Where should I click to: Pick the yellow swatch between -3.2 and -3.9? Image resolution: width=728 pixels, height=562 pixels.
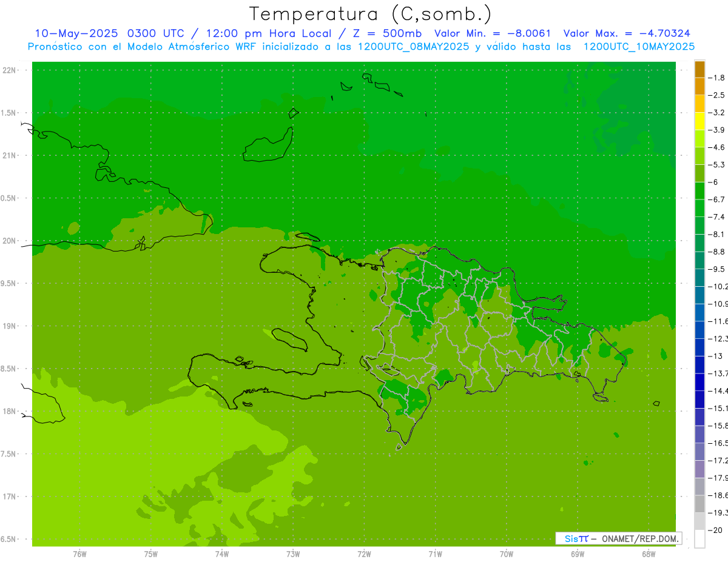(x=699, y=121)
